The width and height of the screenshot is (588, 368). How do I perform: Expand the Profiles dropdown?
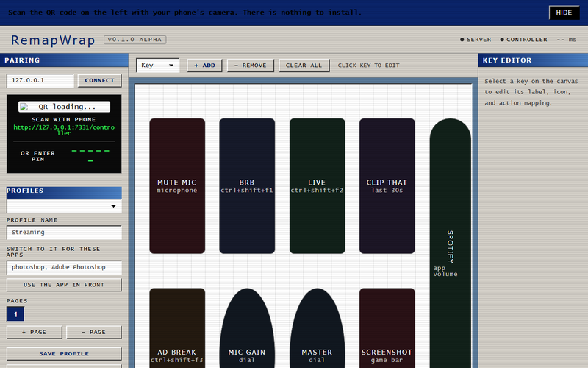coord(64,206)
